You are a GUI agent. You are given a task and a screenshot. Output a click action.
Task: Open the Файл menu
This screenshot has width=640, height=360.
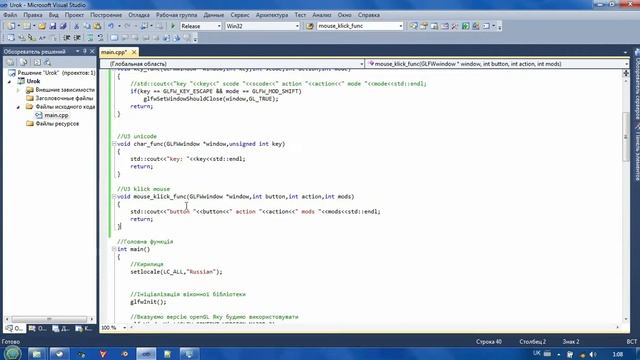pos(10,15)
